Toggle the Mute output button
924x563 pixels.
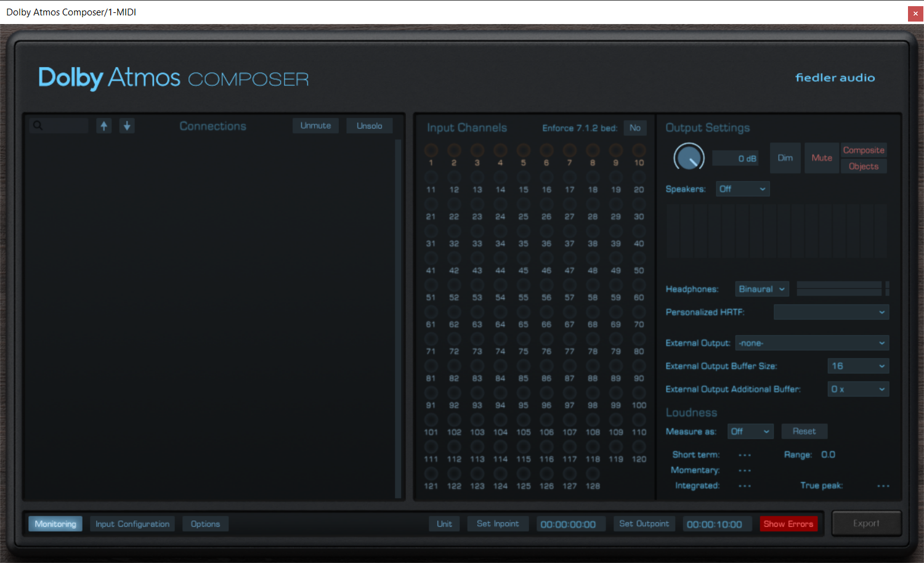click(x=822, y=158)
